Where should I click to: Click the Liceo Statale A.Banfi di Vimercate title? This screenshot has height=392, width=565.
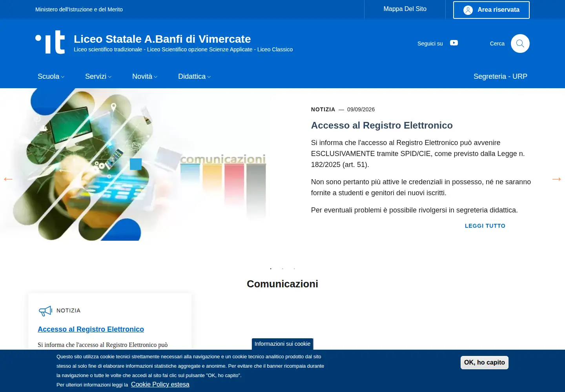[162, 39]
